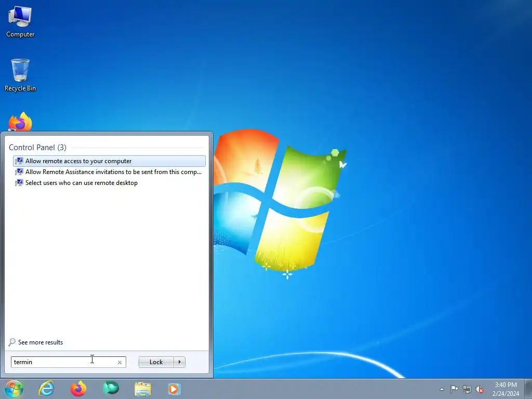The image size is (532, 399).
Task: Open Windows Media Player from the taskbar
Action: (x=175, y=389)
